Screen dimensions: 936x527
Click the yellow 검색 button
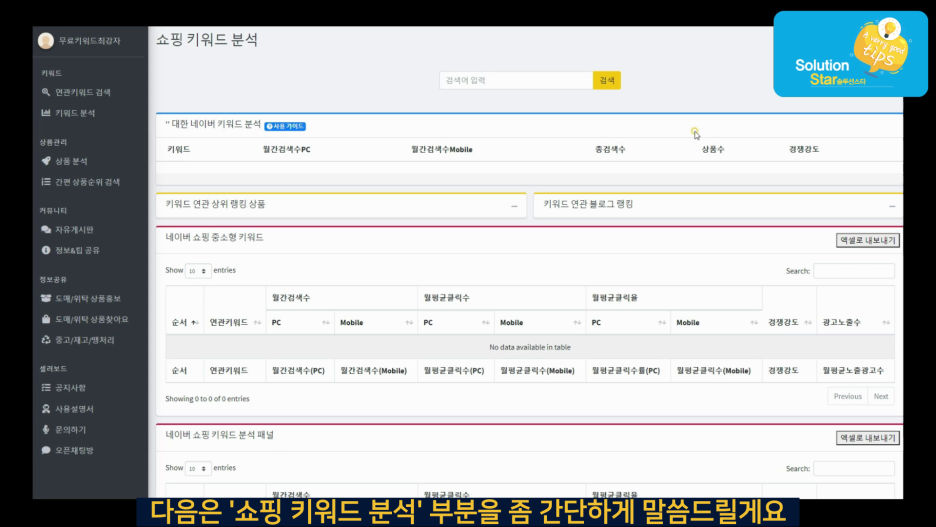coord(606,81)
